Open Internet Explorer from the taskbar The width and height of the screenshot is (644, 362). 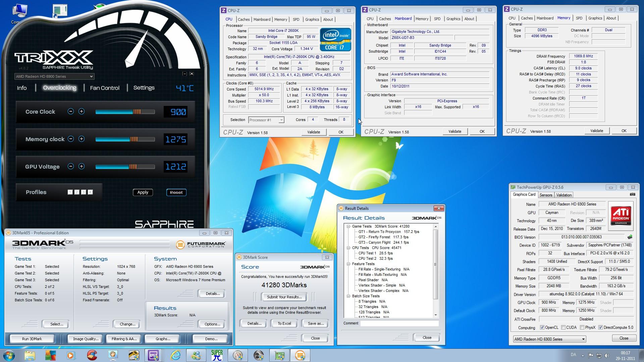coord(175,355)
